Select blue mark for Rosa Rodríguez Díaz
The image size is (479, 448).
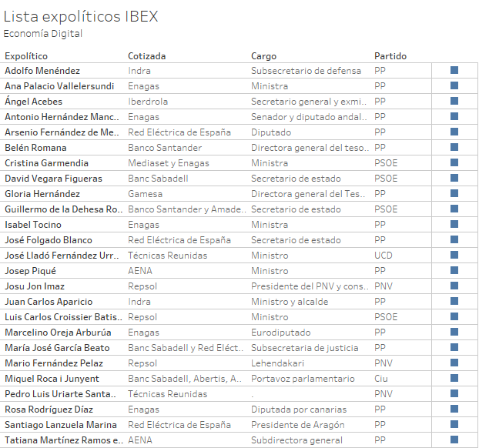tap(454, 409)
